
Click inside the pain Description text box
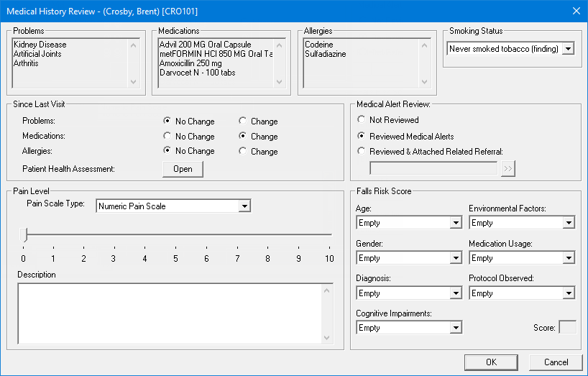click(170, 313)
